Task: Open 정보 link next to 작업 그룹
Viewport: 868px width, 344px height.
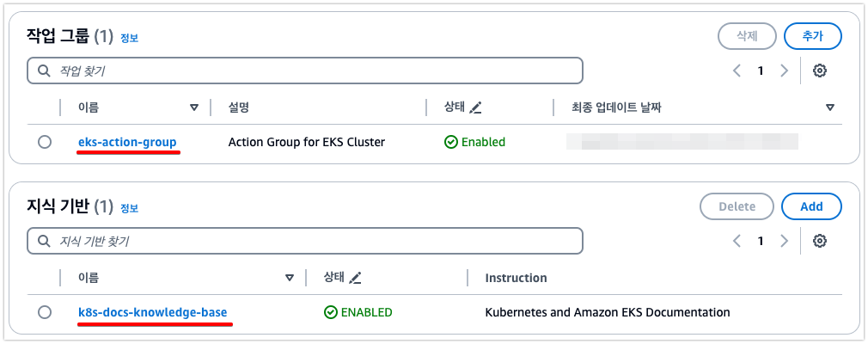Action: tap(130, 38)
